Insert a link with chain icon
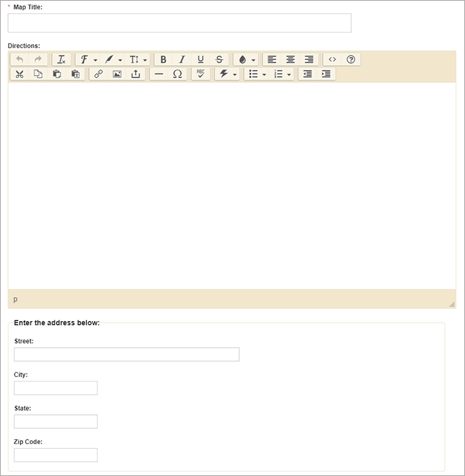This screenshot has height=476, width=465. [x=98, y=74]
